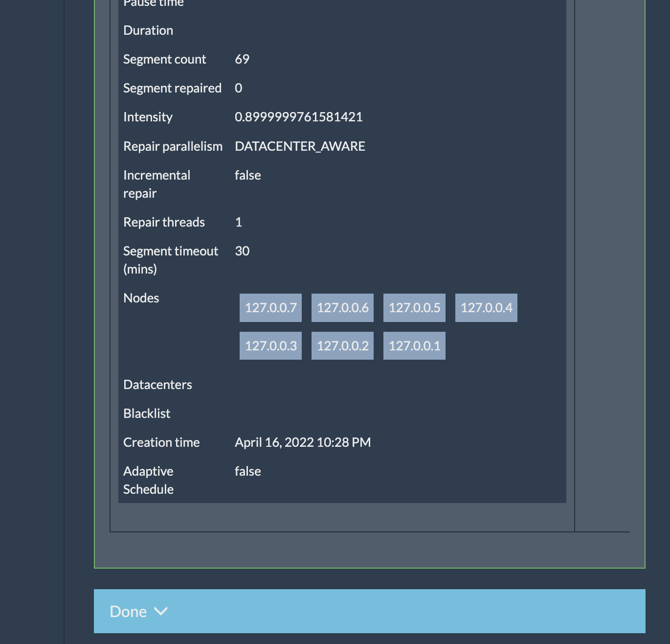Toggle the Adaptive Schedule false value
The width and height of the screenshot is (670, 644).
248,471
